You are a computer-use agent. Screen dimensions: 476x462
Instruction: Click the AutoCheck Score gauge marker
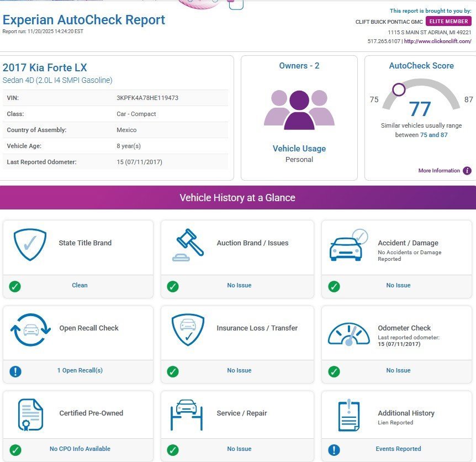click(x=399, y=90)
